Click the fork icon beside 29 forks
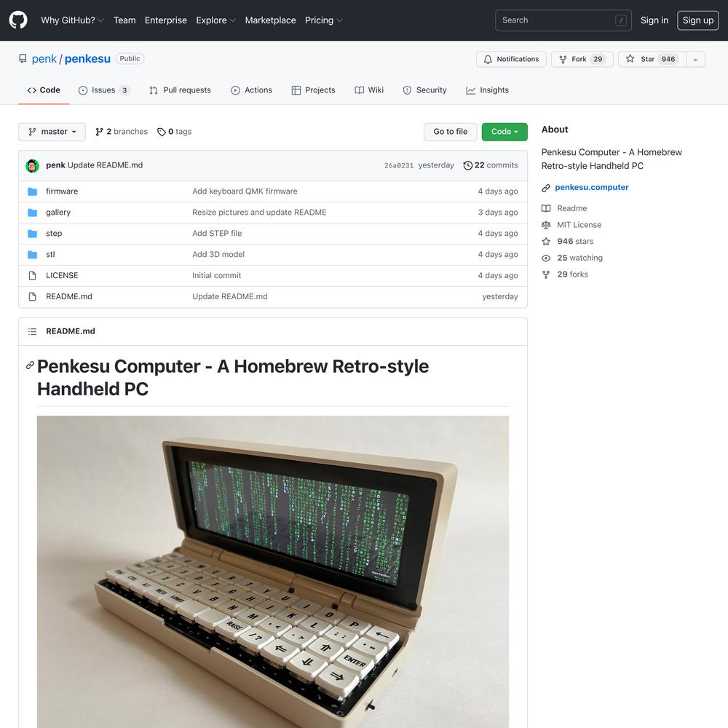Image resolution: width=728 pixels, height=728 pixels. pyautogui.click(x=546, y=274)
